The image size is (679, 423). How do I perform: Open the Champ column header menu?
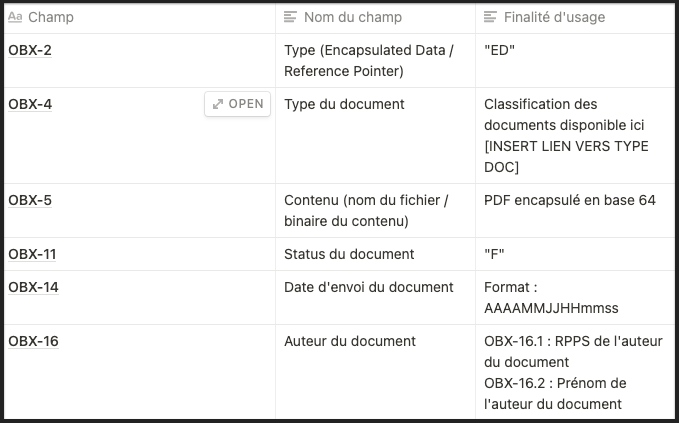(139, 17)
